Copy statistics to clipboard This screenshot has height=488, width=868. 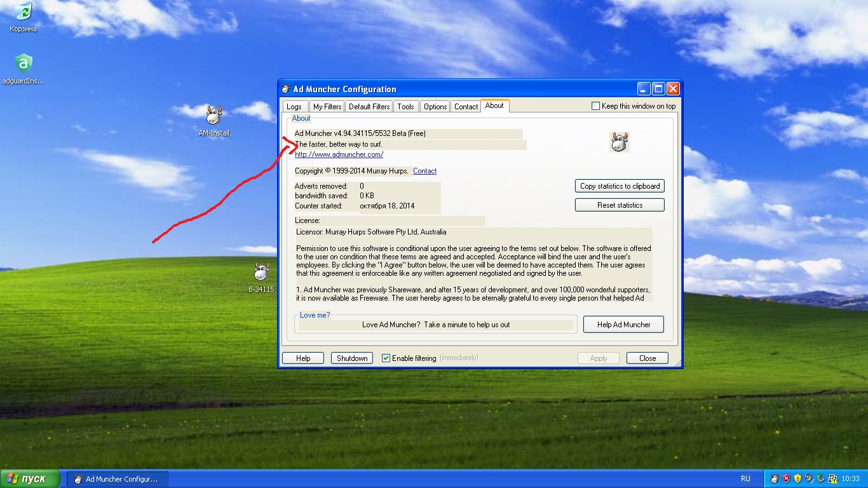620,186
